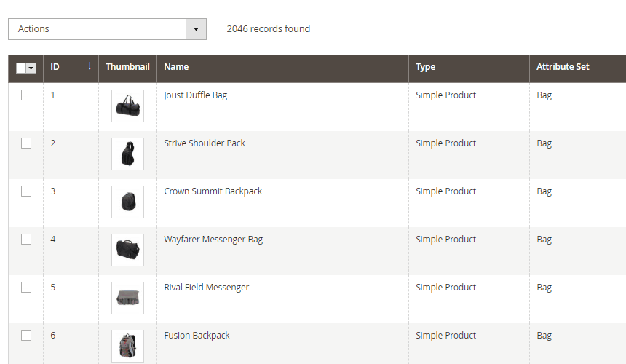
Task: Click ID cell 3
Action: coord(52,191)
